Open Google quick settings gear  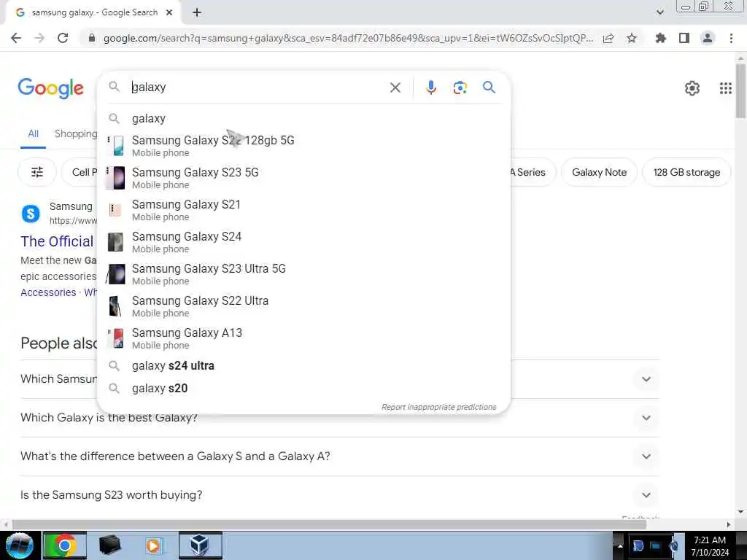(x=692, y=88)
